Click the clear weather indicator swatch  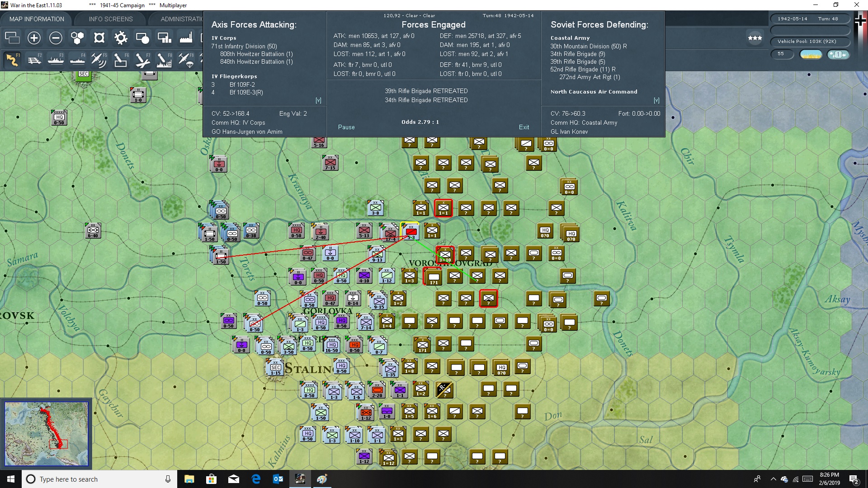[811, 54]
